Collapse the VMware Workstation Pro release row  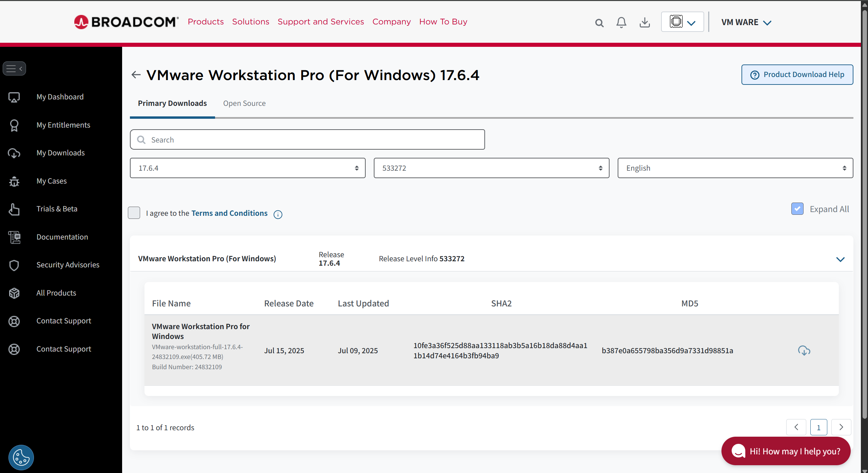point(841,259)
